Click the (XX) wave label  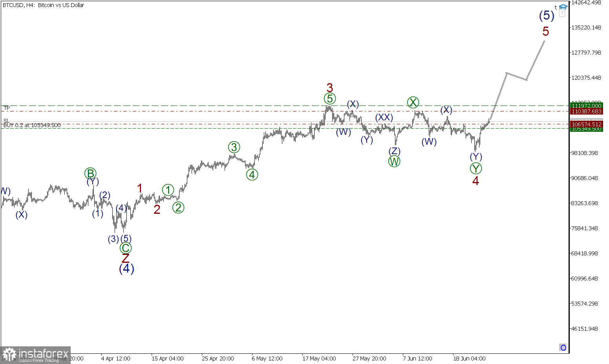[x=384, y=117]
